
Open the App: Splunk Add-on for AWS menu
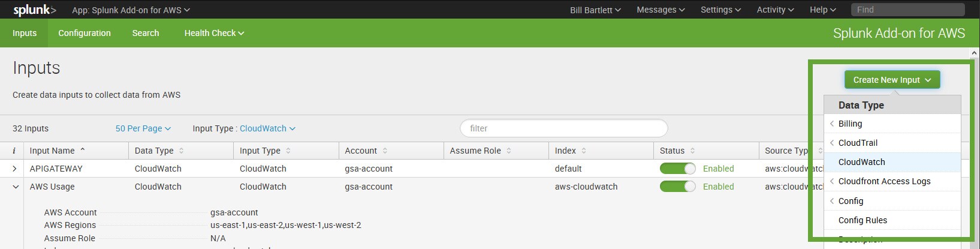tap(131, 10)
